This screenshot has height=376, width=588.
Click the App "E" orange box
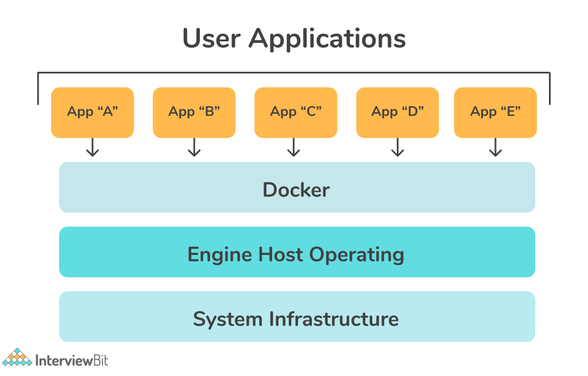496,113
